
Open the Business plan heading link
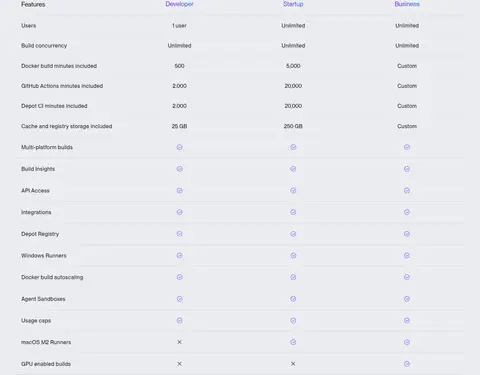tap(407, 4)
